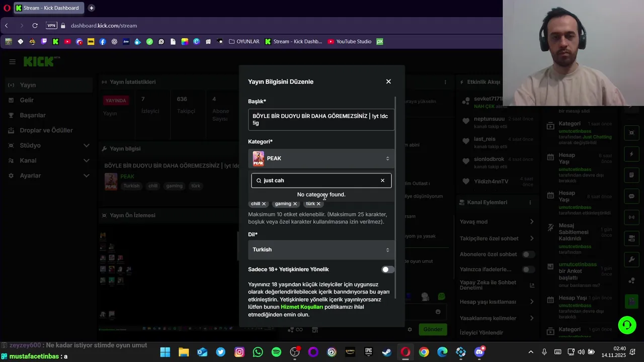Open the Windows Start menu
This screenshot has height=362, width=644.
click(x=166, y=352)
